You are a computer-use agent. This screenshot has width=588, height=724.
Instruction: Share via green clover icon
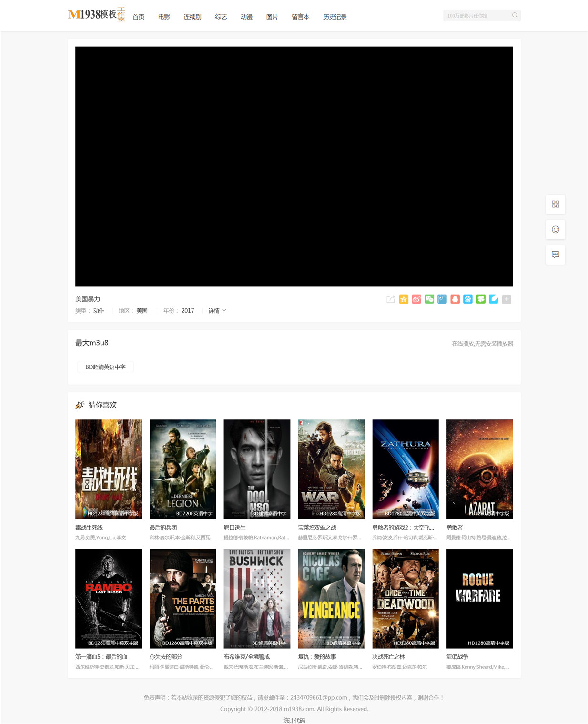click(481, 299)
